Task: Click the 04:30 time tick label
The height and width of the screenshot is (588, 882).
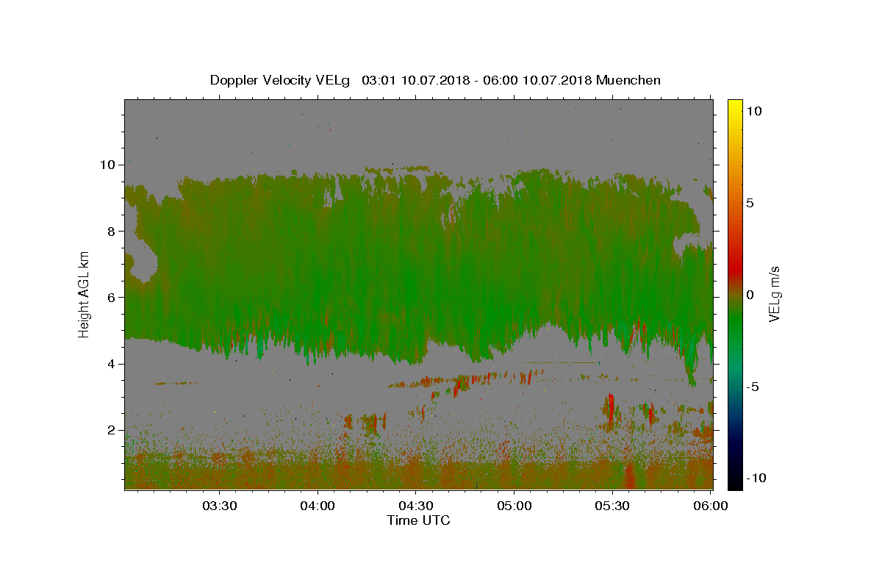Action: pyautogui.click(x=415, y=506)
